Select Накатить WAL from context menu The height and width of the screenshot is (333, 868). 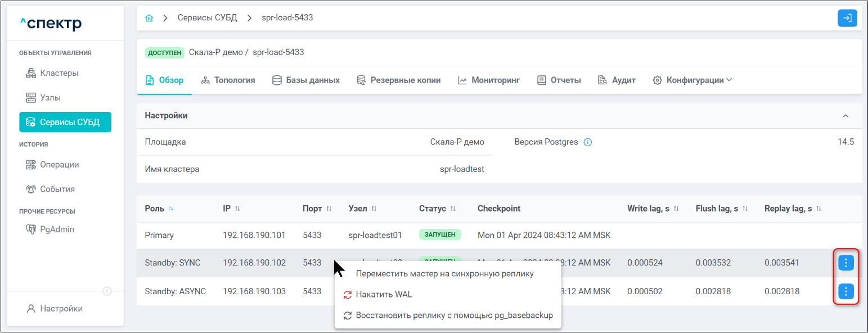tap(384, 295)
